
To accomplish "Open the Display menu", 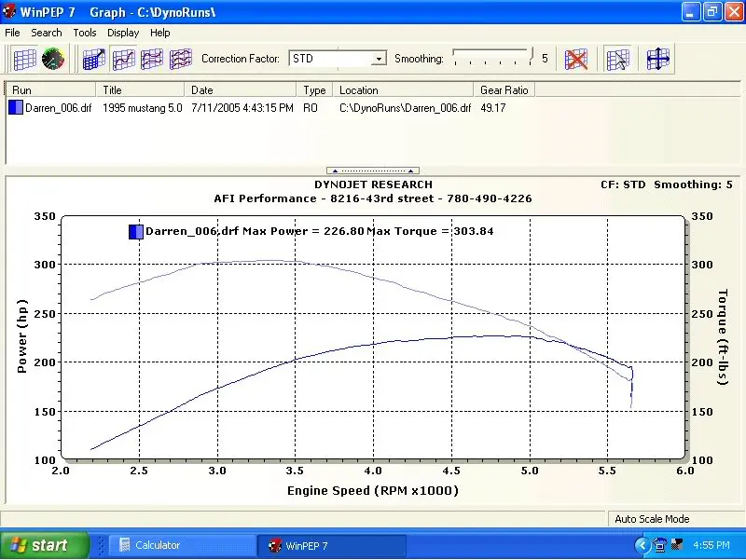I will (123, 33).
